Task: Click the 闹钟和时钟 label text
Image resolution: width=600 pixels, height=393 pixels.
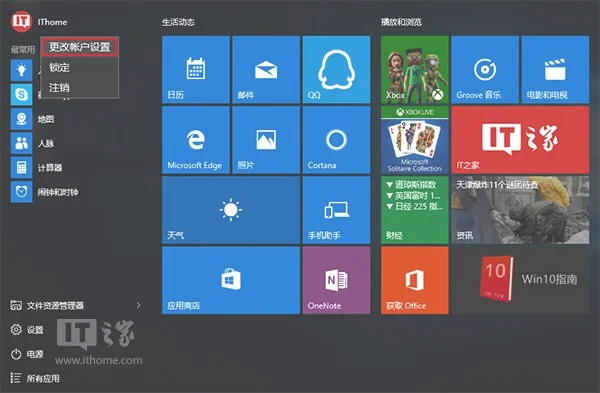Action: [x=58, y=192]
